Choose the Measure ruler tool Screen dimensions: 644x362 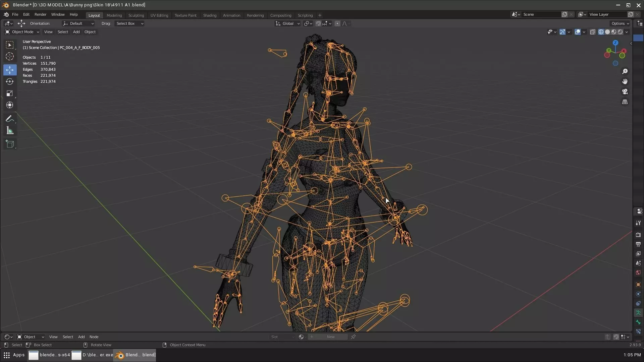(x=10, y=131)
